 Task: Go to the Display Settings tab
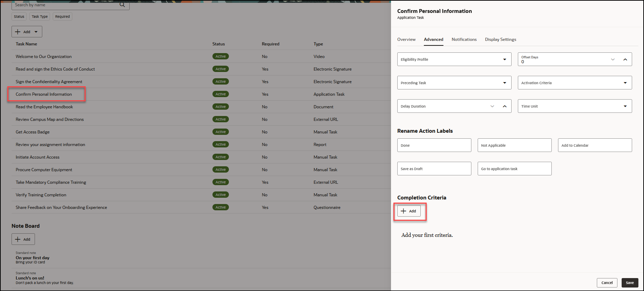500,39
